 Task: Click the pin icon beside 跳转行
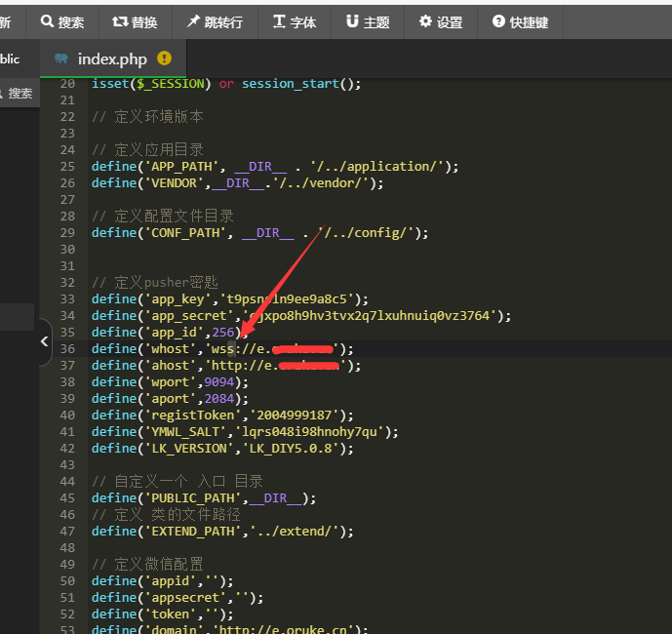pos(193,21)
